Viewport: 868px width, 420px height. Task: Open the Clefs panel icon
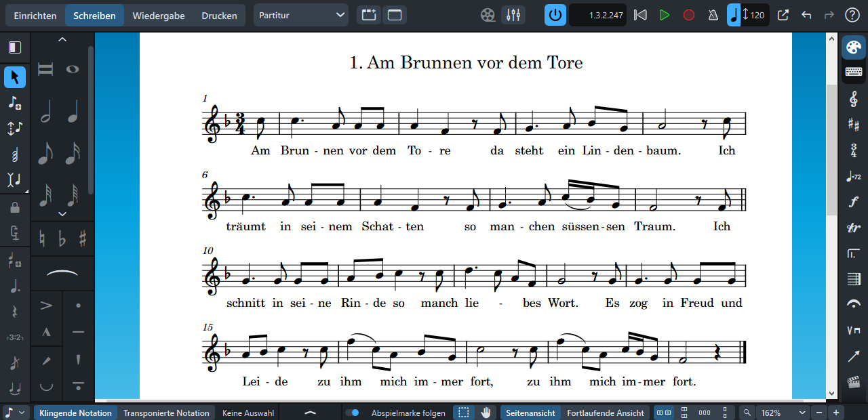(853, 99)
